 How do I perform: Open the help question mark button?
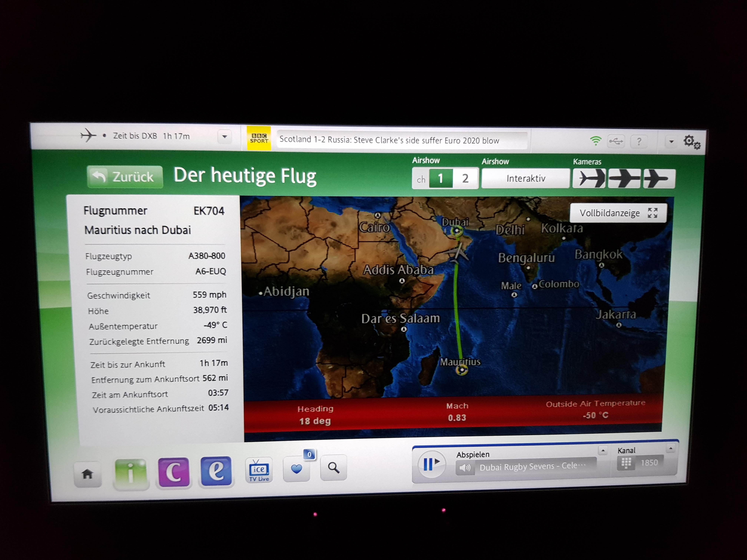639,141
